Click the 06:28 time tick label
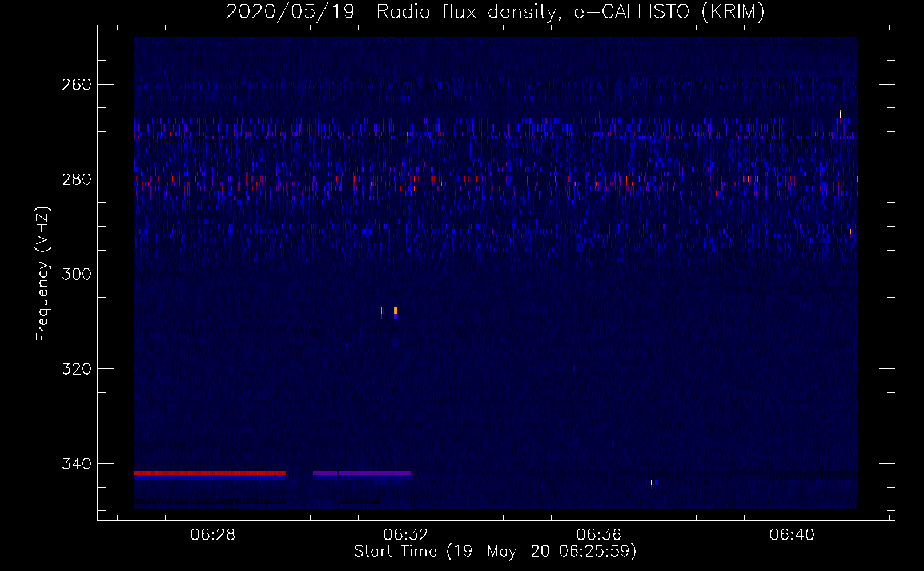The width and height of the screenshot is (924, 571). click(x=214, y=535)
